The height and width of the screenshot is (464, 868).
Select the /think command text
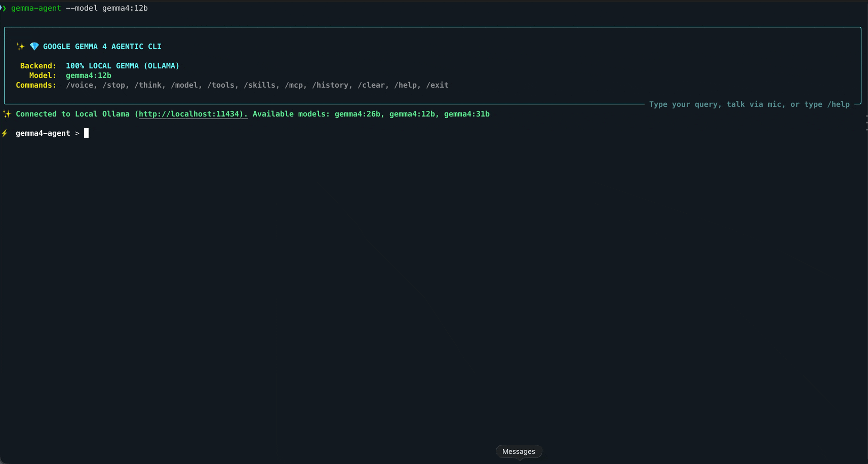(148, 85)
